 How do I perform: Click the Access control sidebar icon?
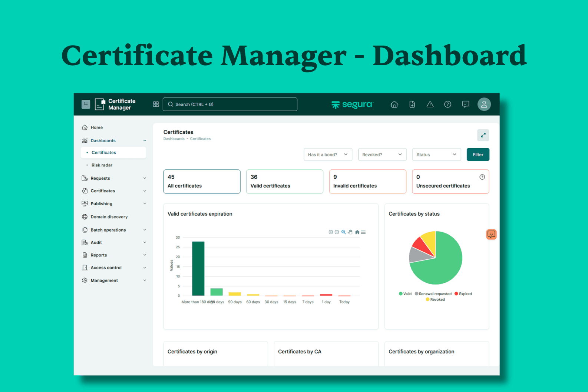point(85,268)
